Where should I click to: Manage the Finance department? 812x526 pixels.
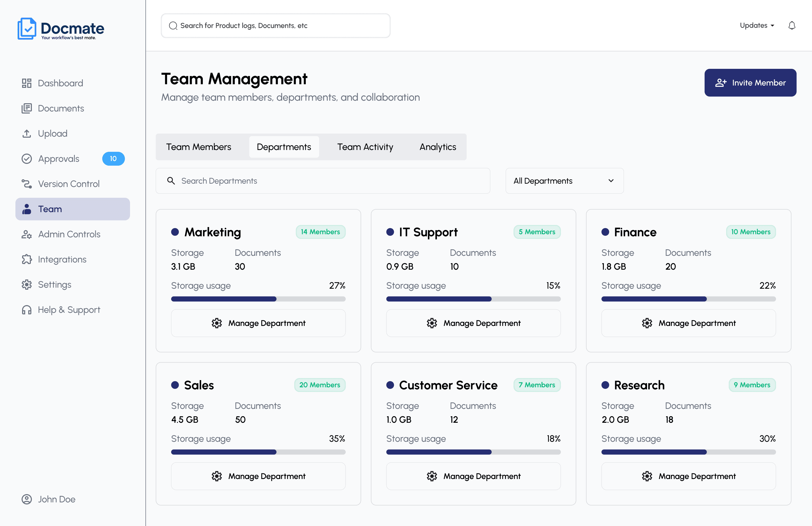688,323
